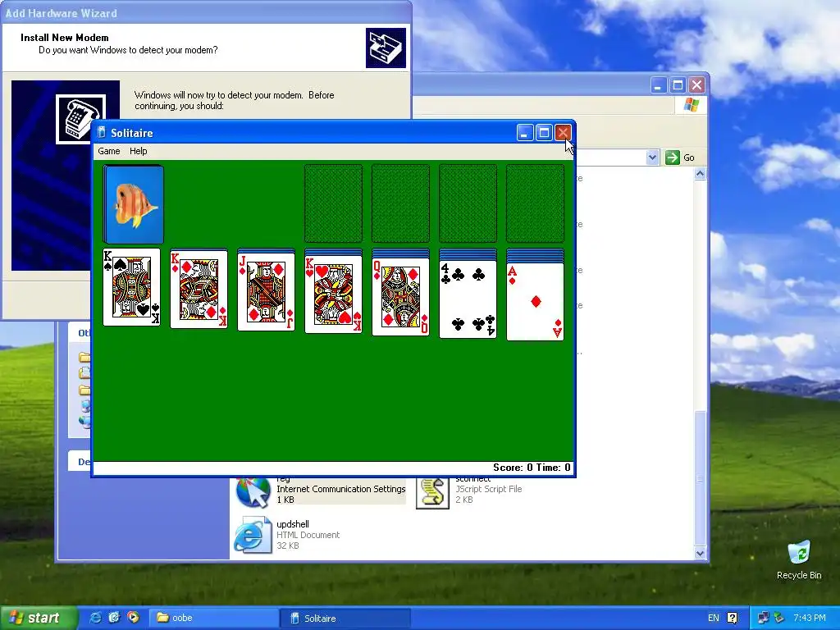Image resolution: width=840 pixels, height=630 pixels.
Task: Click the second system tray icon next to the clock
Action: pyautogui.click(x=779, y=619)
